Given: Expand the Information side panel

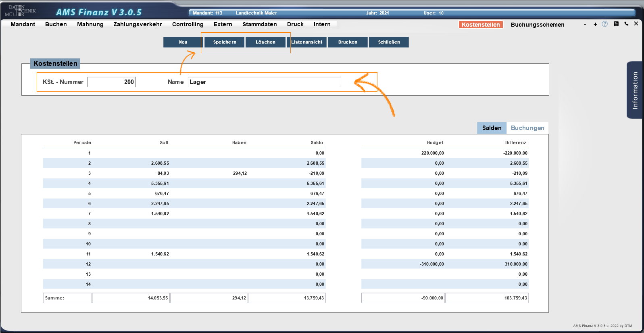Looking at the screenshot, I should tap(635, 90).
